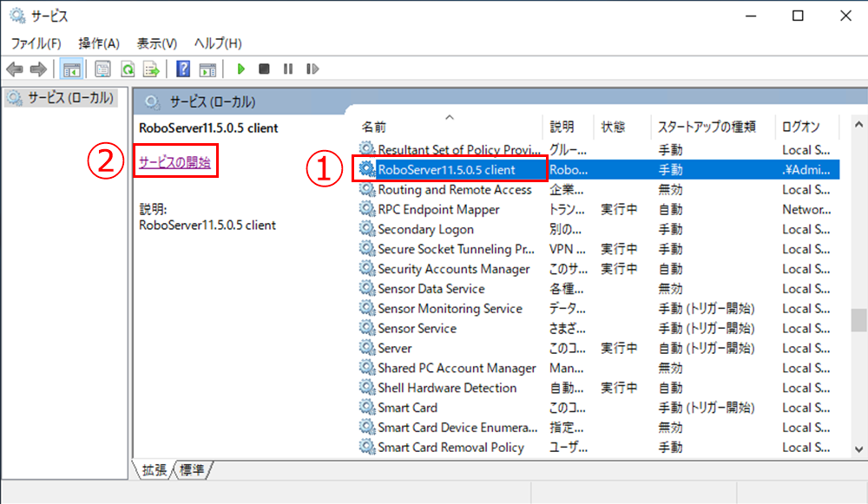This screenshot has width=868, height=504.
Task: Click gear icon of Sensor Data Service
Action: click(366, 288)
